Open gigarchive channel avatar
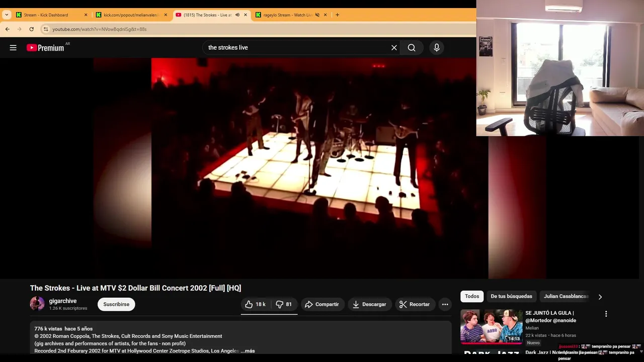This screenshot has width=644, height=362. click(x=37, y=304)
